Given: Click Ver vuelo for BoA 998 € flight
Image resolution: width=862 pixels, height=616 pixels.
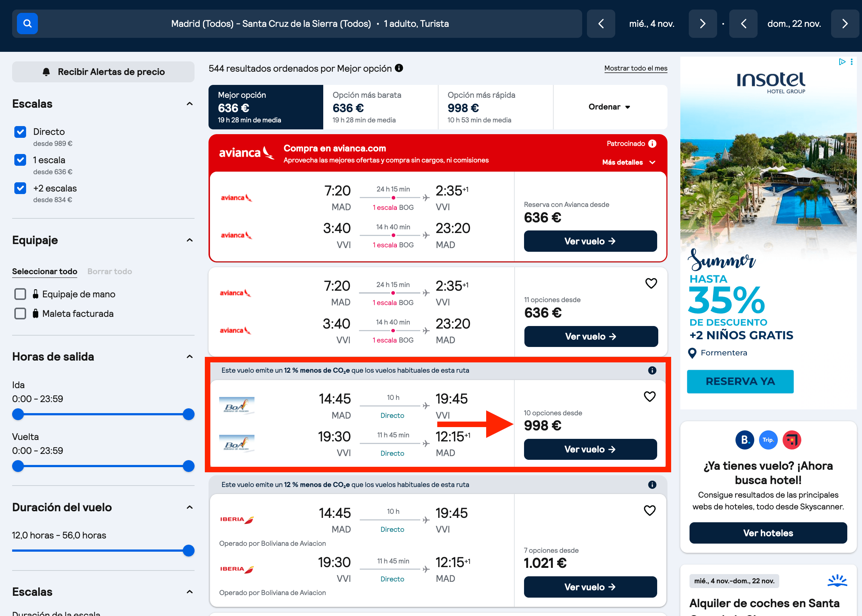Looking at the screenshot, I should [590, 450].
